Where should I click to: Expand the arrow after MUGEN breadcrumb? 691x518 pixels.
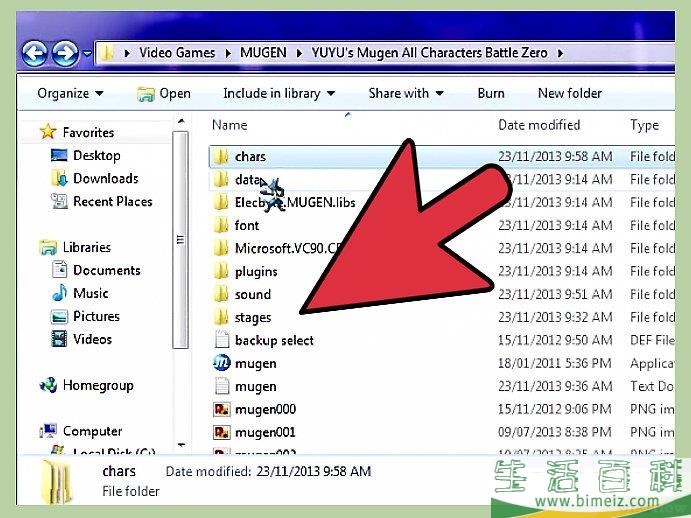(299, 53)
